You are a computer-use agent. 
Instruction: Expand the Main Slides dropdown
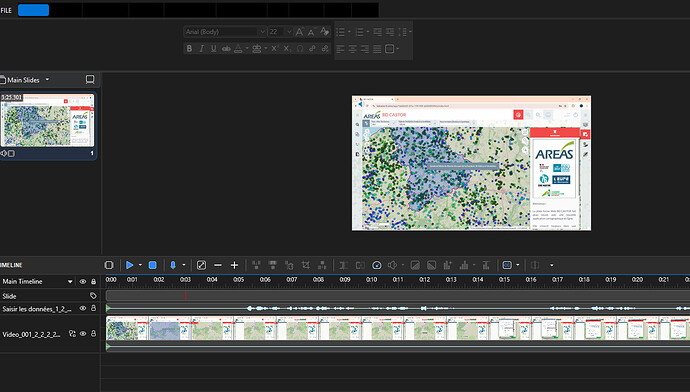click(x=47, y=80)
